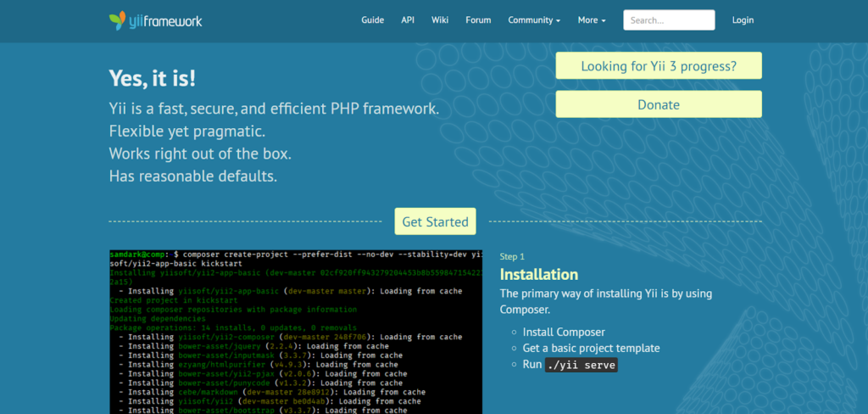Click the Get Started button
This screenshot has height=414, width=868.
(435, 221)
